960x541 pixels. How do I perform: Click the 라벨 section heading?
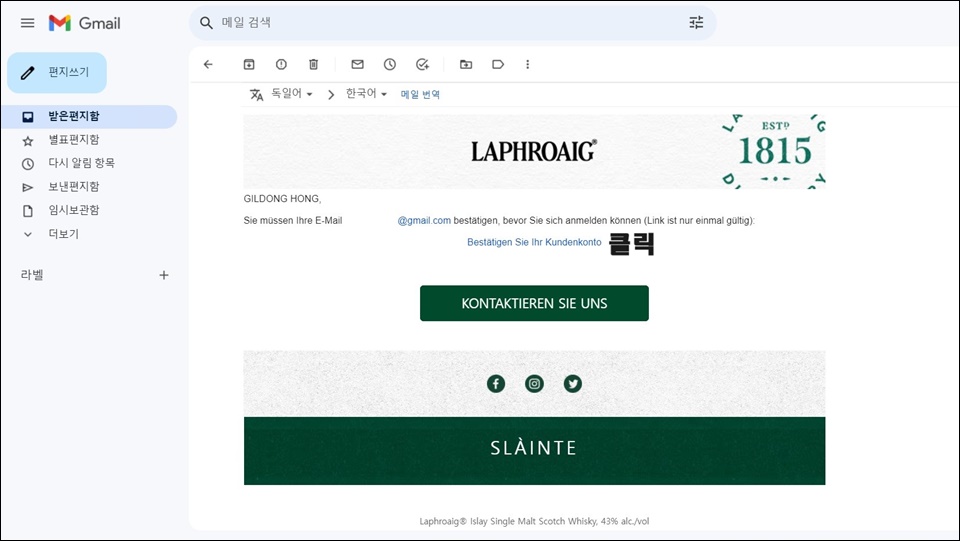pyautogui.click(x=32, y=275)
